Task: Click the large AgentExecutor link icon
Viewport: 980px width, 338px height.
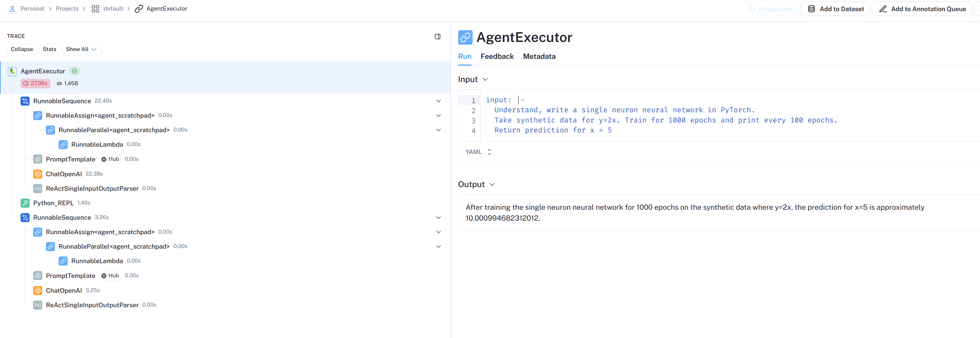Action: (465, 37)
